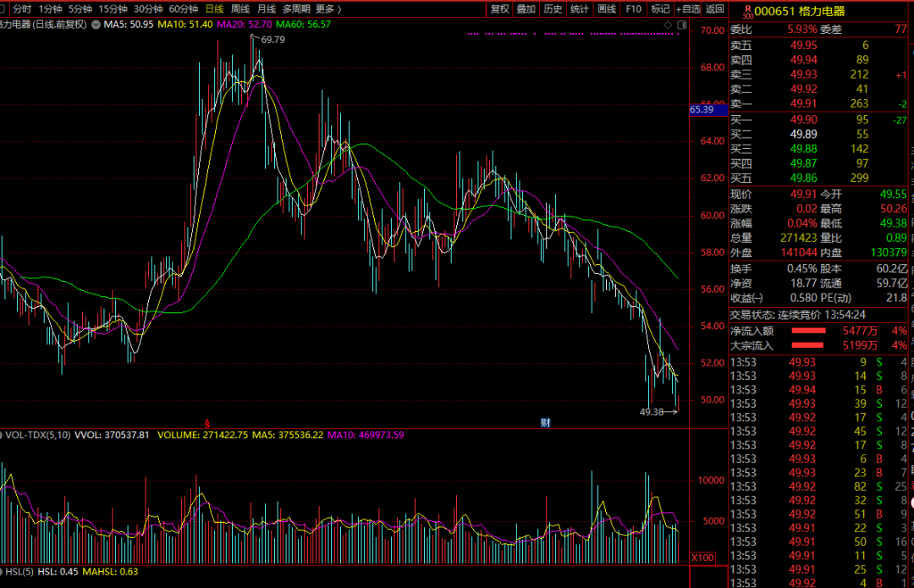Toggle the side panel icon near the price axis

(682, 25)
